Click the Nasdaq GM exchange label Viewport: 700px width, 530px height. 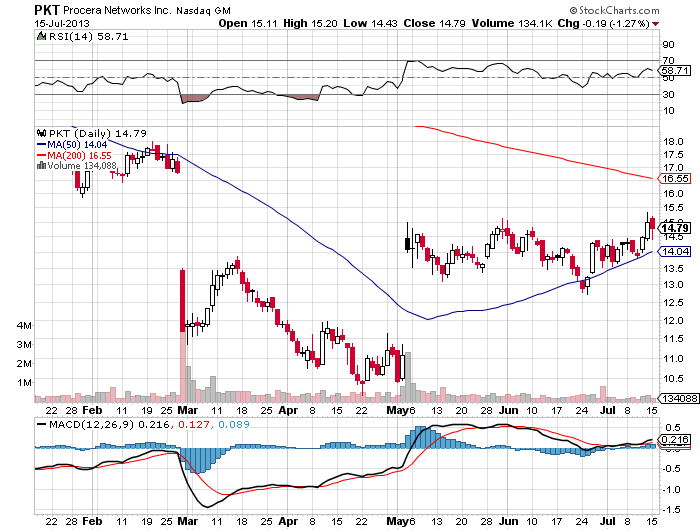click(x=204, y=10)
